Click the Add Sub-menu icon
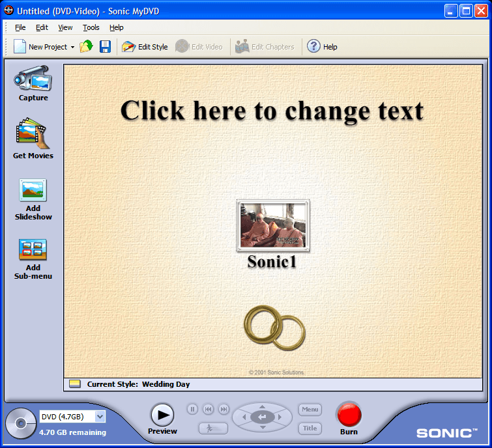The width and height of the screenshot is (492, 448). coord(33,249)
